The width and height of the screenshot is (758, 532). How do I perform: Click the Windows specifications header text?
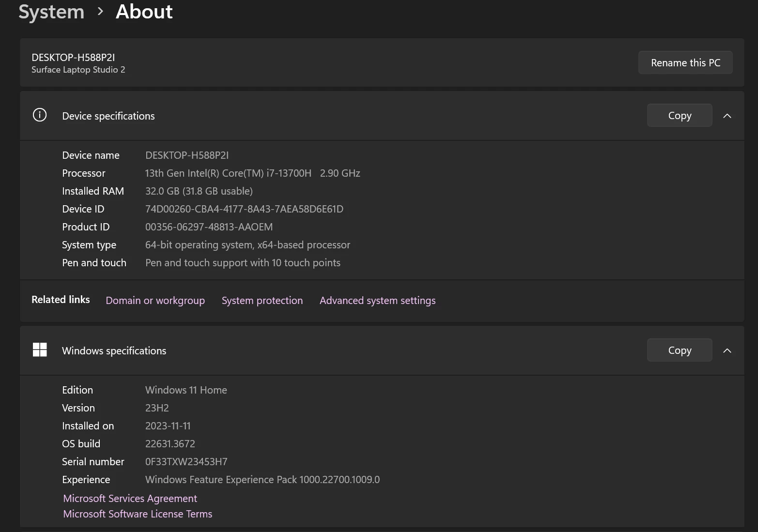point(114,350)
